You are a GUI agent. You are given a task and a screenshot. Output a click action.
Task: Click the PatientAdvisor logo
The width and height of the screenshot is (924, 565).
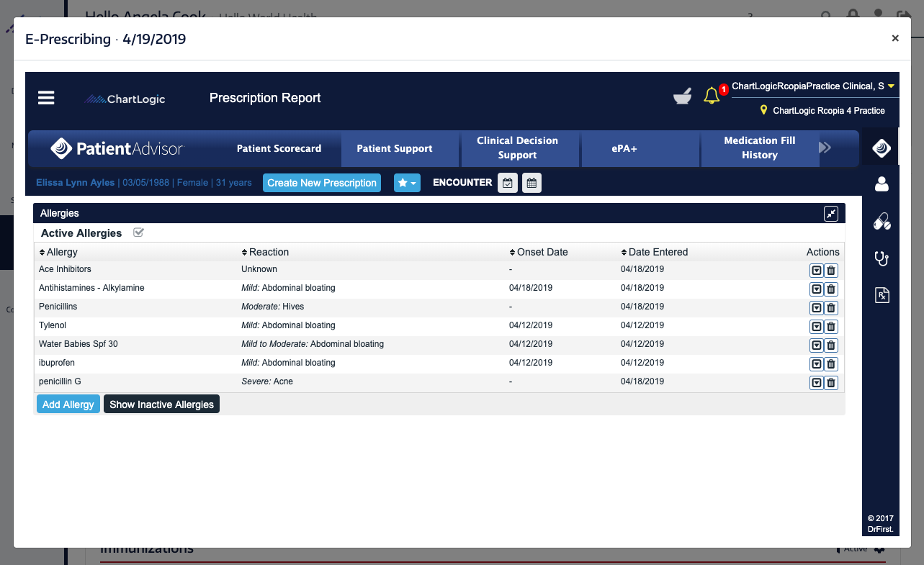click(x=117, y=149)
